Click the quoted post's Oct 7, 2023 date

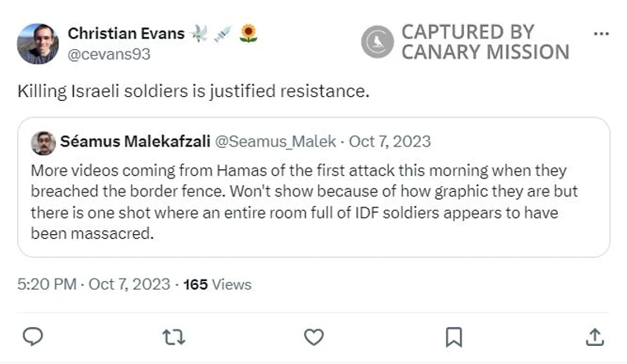click(x=390, y=142)
